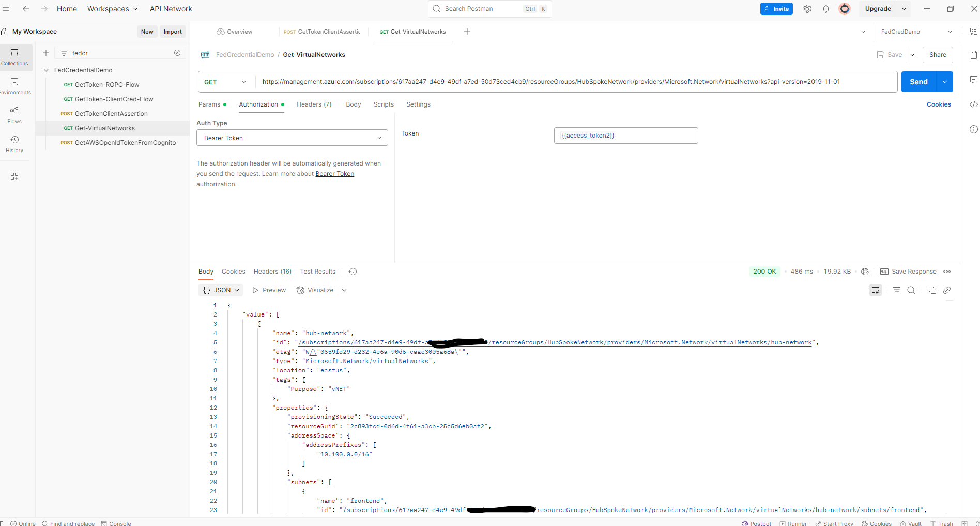The width and height of the screenshot is (980, 526).
Task: Send the request
Action: [919, 82]
